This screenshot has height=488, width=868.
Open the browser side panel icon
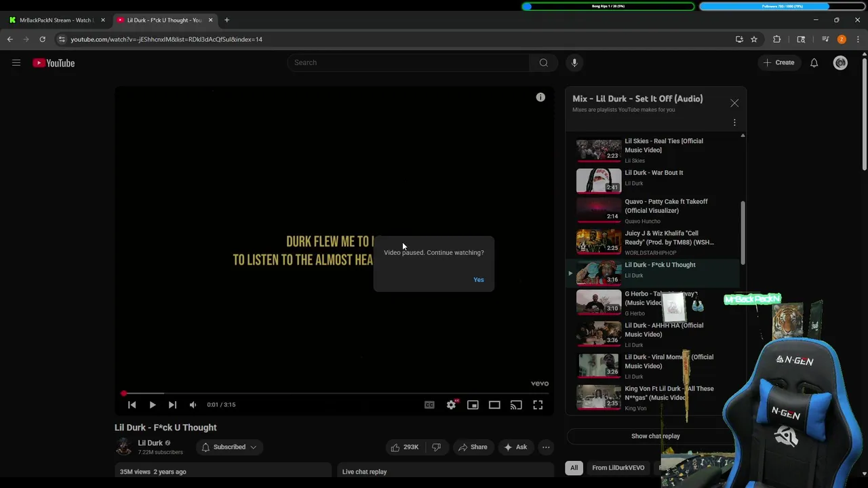(801, 39)
